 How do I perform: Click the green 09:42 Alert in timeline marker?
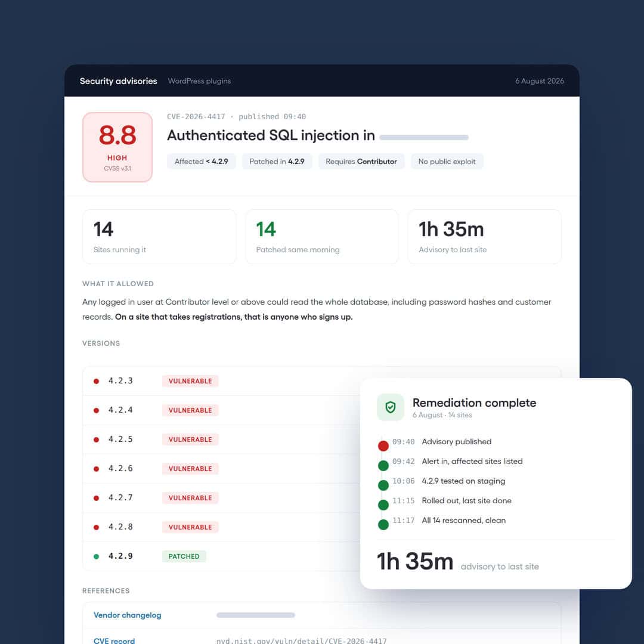[383, 465]
